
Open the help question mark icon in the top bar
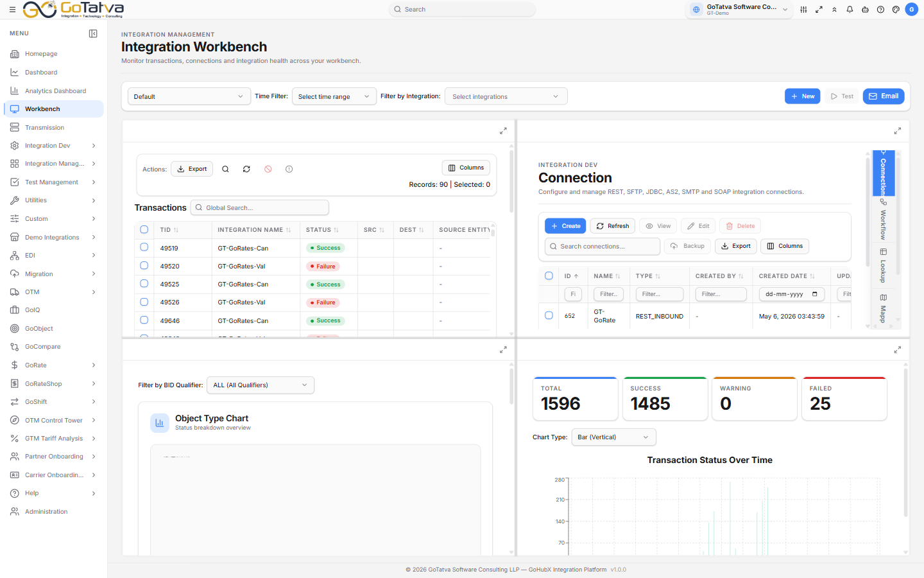[x=880, y=10]
